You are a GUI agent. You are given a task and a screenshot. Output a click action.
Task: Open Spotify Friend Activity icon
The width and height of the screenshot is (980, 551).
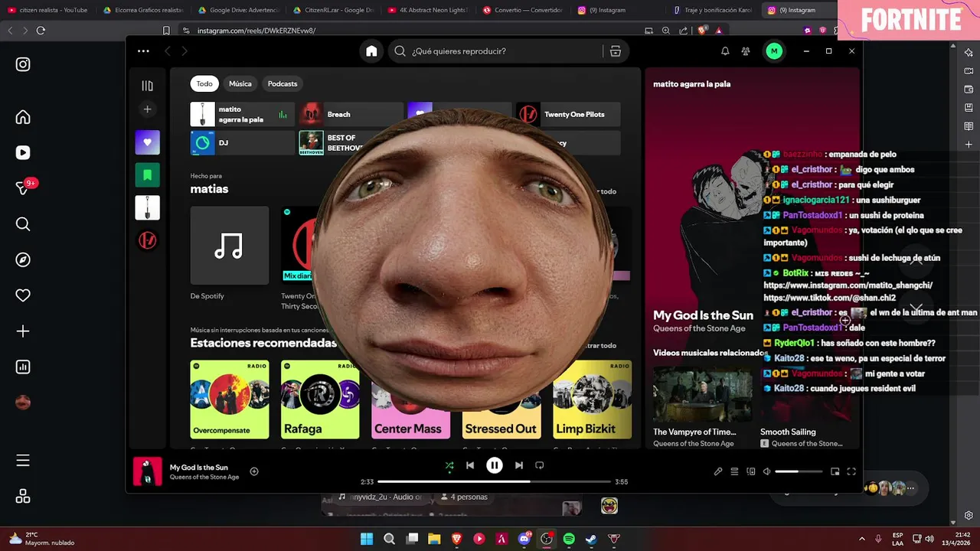pyautogui.click(x=746, y=51)
